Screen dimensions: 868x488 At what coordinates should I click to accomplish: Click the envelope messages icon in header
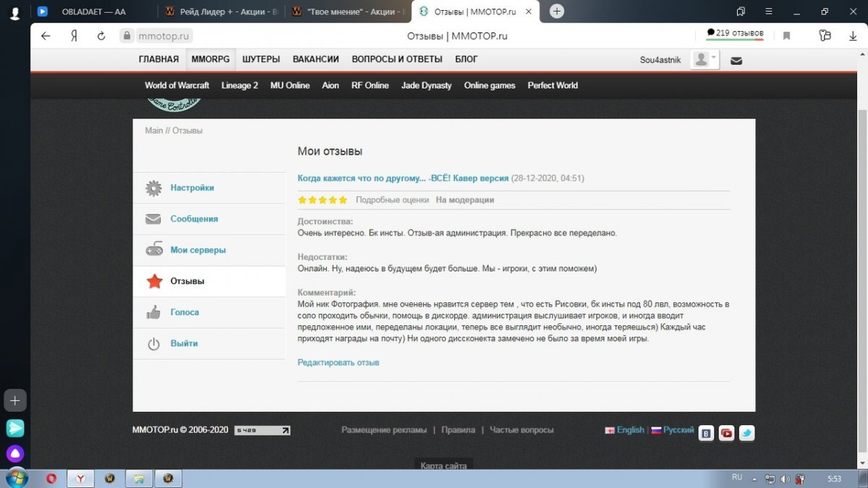coord(736,61)
